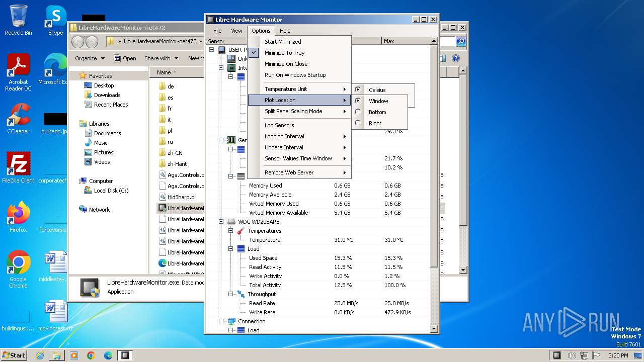Image resolution: width=644 pixels, height=362 pixels.
Task: Click Libre Hardware Monitor taskbar button
Action: point(125,355)
